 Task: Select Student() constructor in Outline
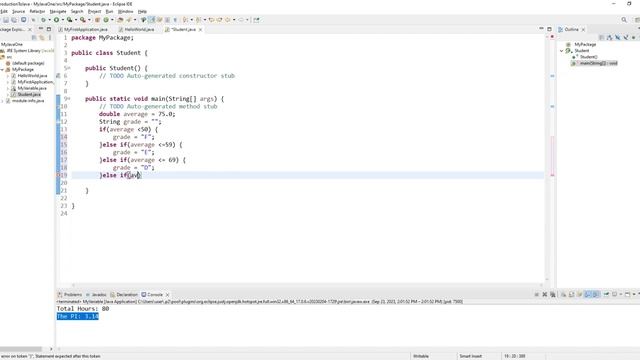pos(588,57)
